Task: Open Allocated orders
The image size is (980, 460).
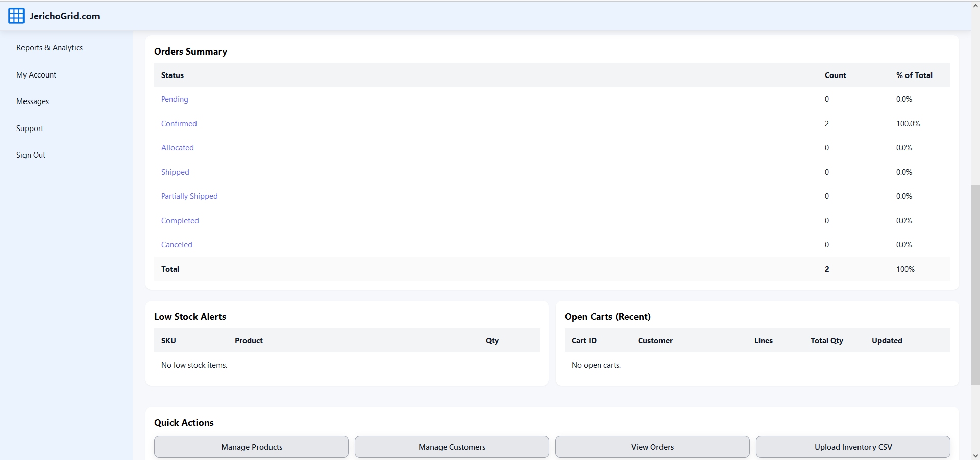Action: pyautogui.click(x=177, y=147)
